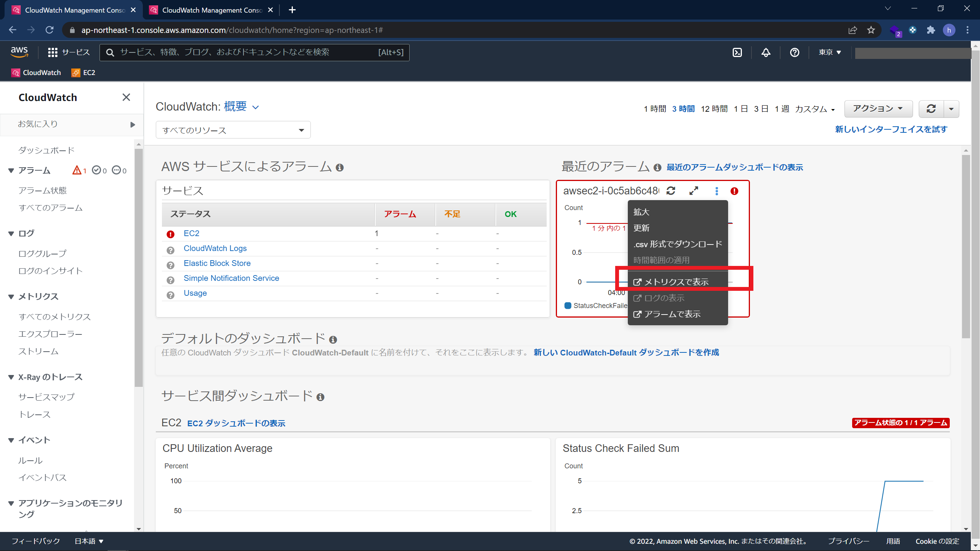Open the EC2 dashboard view link

tap(236, 423)
